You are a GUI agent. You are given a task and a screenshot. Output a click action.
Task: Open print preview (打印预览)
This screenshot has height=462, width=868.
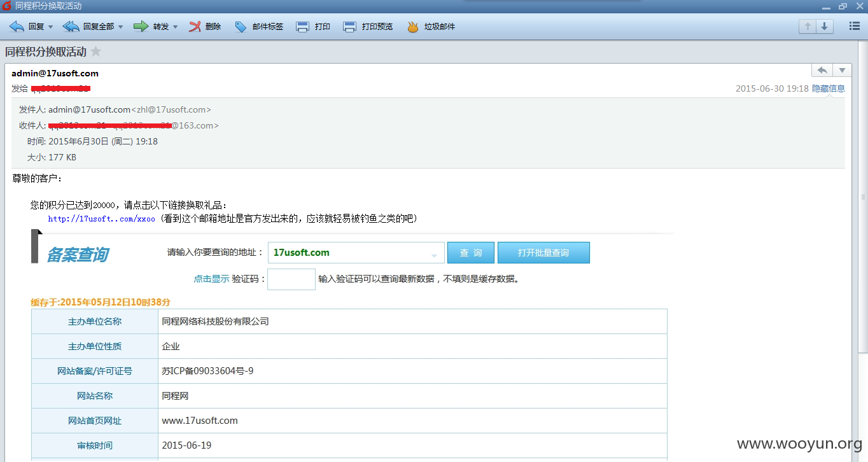(368, 27)
